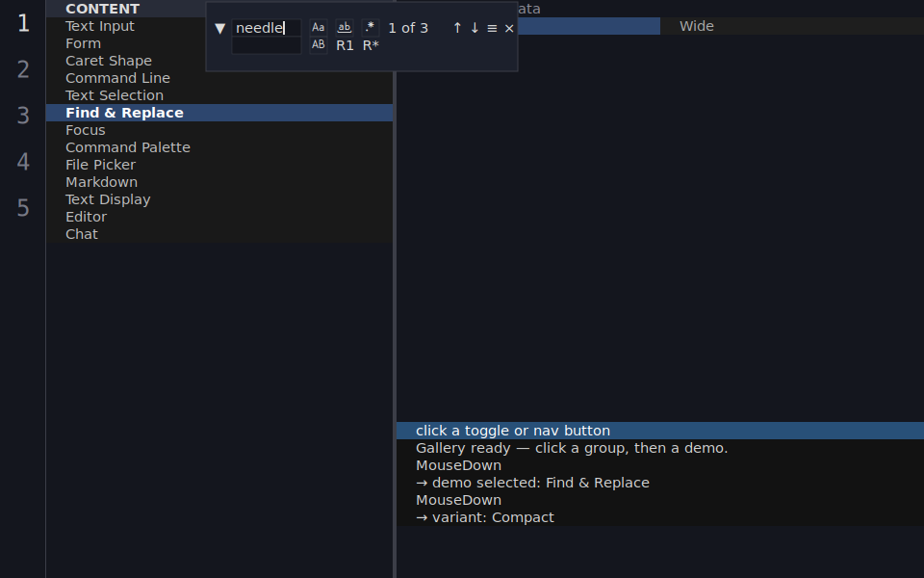The height and width of the screenshot is (578, 924).
Task: Select the Find & Replace demo
Action: click(219, 113)
